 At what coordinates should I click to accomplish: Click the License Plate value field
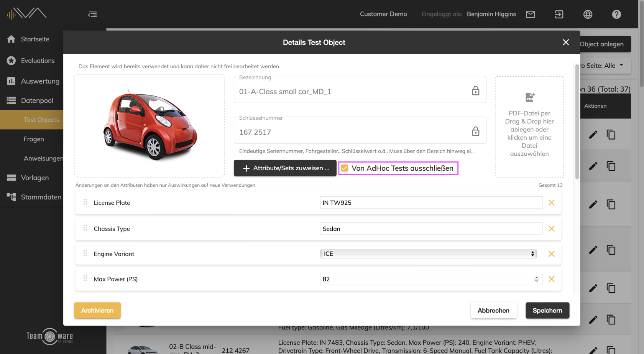431,203
